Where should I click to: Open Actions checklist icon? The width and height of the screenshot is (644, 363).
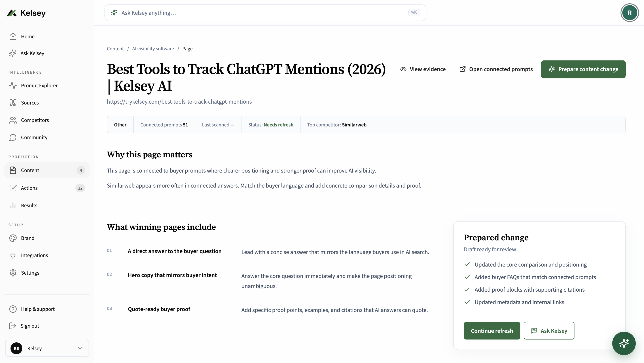13,188
